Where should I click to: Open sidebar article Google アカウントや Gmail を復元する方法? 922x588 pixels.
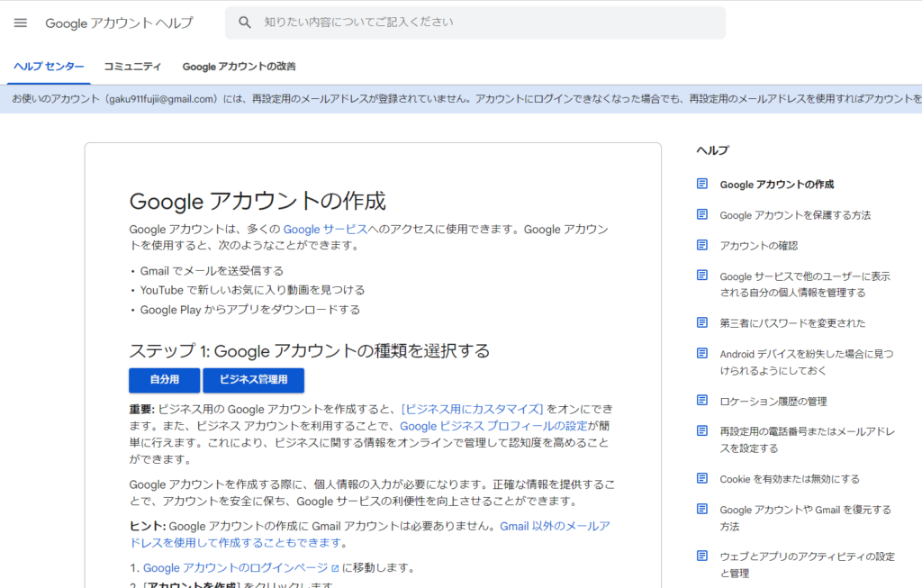coord(806,518)
